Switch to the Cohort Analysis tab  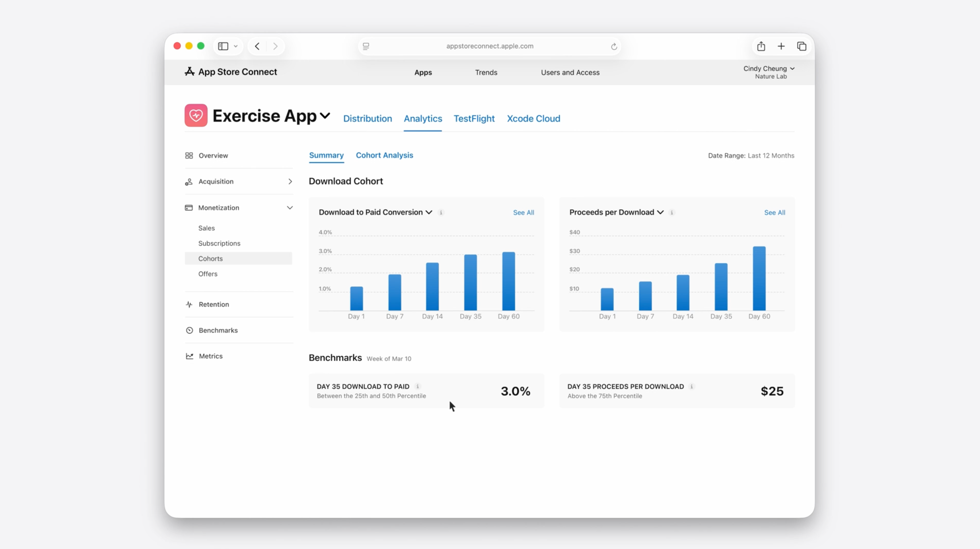click(384, 155)
